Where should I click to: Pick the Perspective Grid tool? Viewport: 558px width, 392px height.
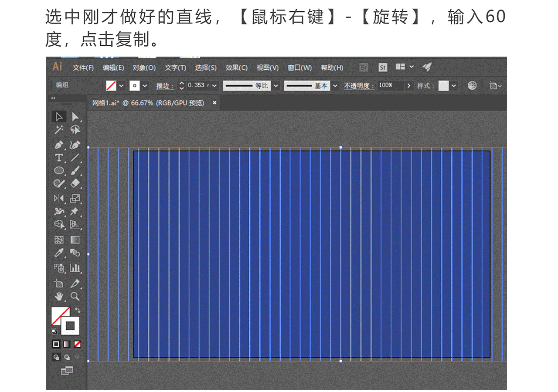75,224
